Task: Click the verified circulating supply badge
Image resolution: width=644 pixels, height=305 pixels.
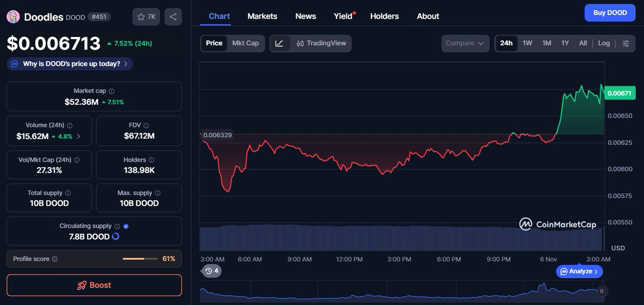Action: (x=126, y=226)
